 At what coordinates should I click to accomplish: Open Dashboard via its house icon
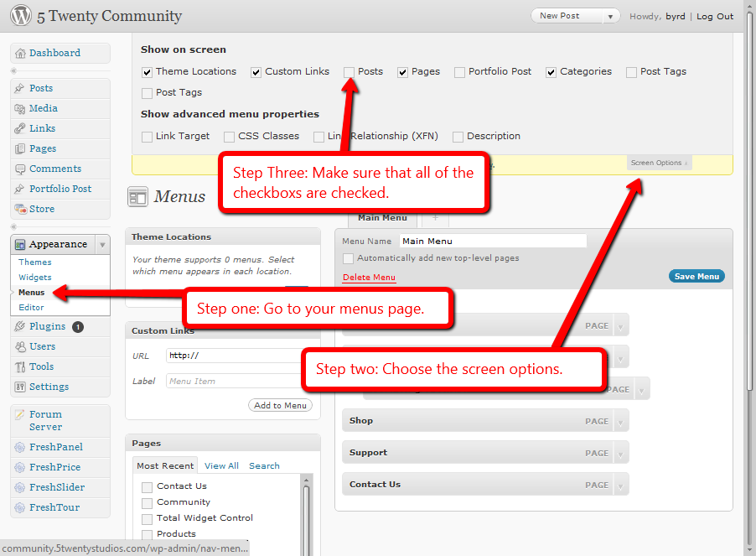pos(20,53)
